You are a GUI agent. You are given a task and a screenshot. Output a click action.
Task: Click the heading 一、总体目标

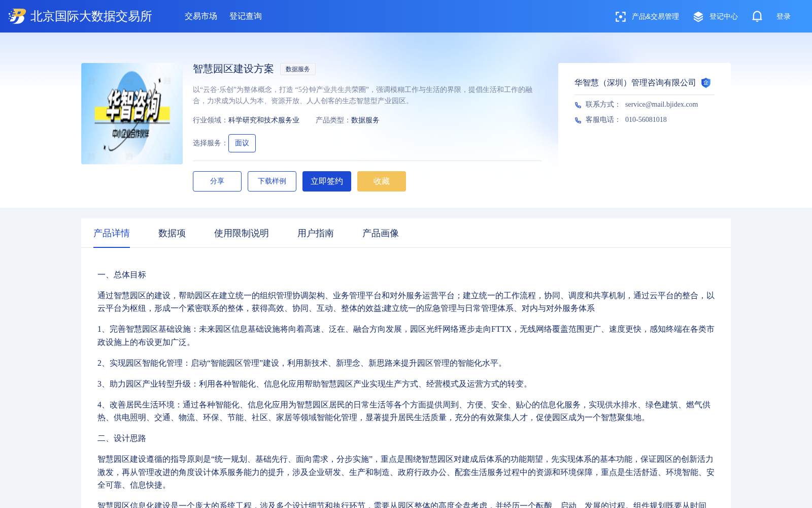[x=122, y=275]
